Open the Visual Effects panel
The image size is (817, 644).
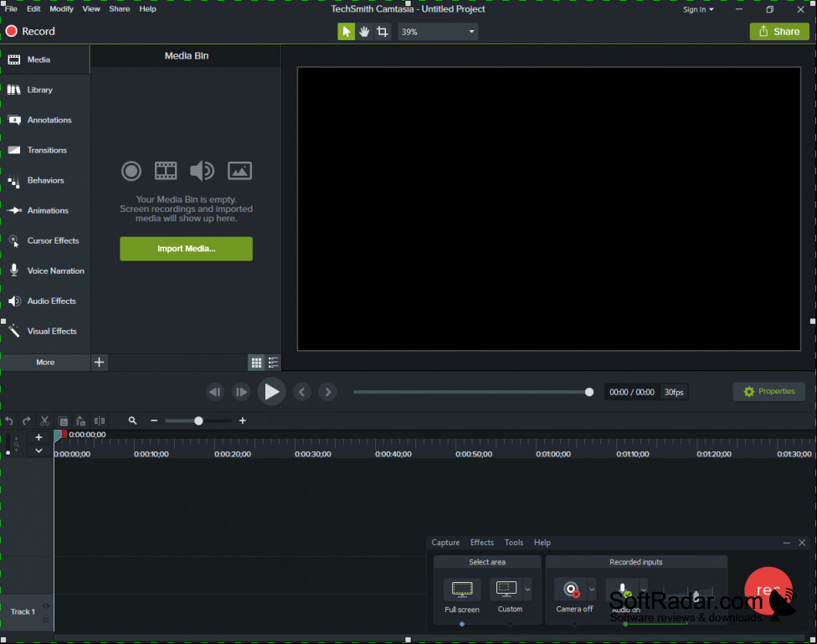pos(45,332)
